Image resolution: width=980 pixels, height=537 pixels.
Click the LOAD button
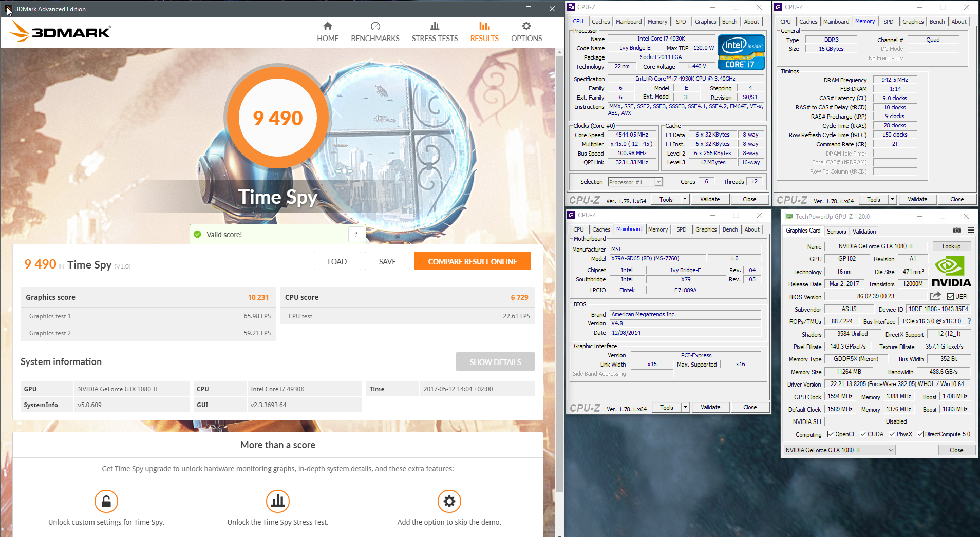337,261
